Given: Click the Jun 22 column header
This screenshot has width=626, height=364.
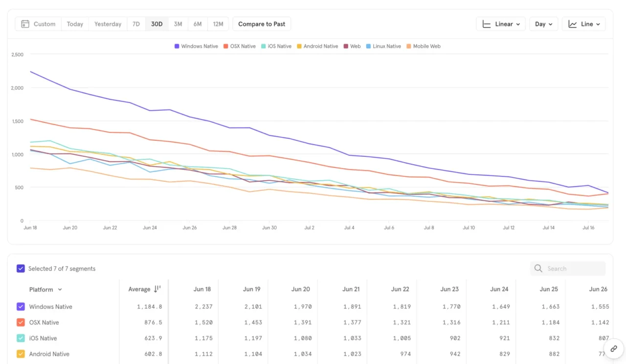Looking at the screenshot, I should [x=400, y=289].
